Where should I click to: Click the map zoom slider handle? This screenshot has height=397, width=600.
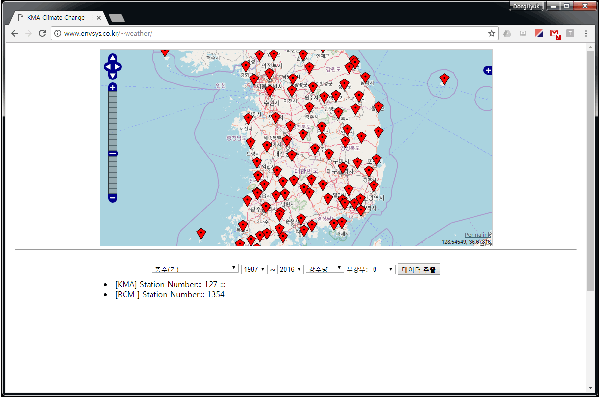tap(112, 154)
